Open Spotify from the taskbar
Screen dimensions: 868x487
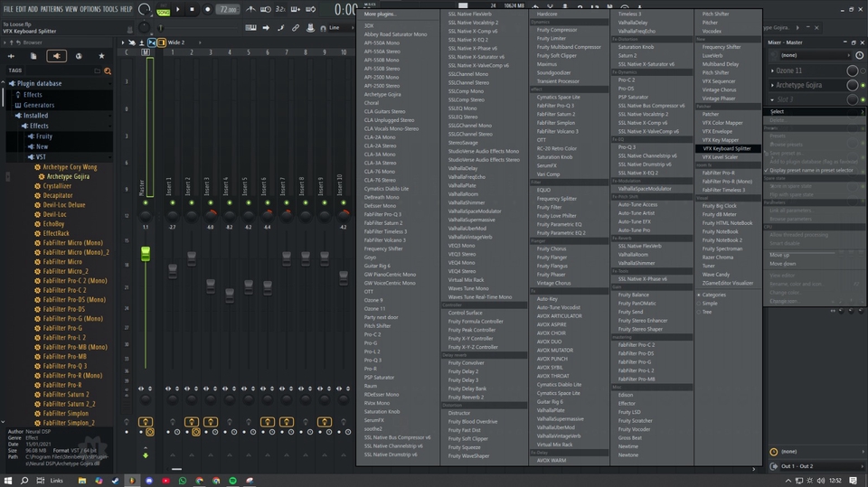point(232,481)
